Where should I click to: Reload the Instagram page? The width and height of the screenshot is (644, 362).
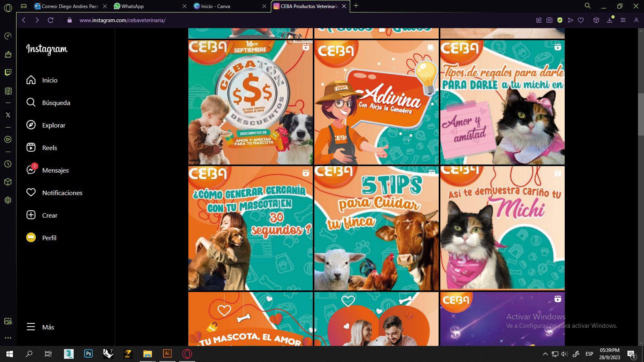tap(51, 20)
